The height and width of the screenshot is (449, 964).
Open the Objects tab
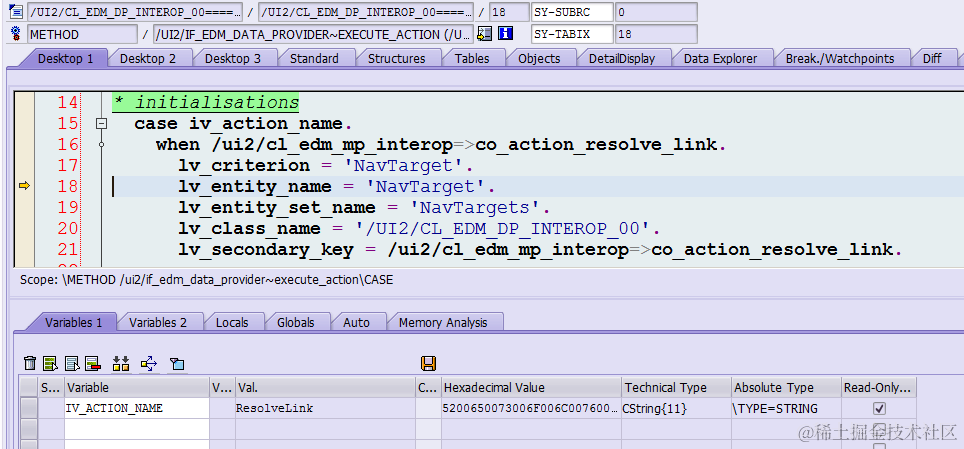[539, 58]
